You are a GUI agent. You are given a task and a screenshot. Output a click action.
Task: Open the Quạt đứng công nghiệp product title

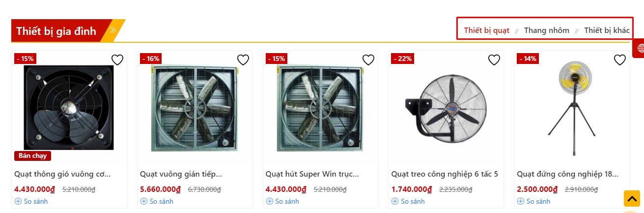point(567,174)
